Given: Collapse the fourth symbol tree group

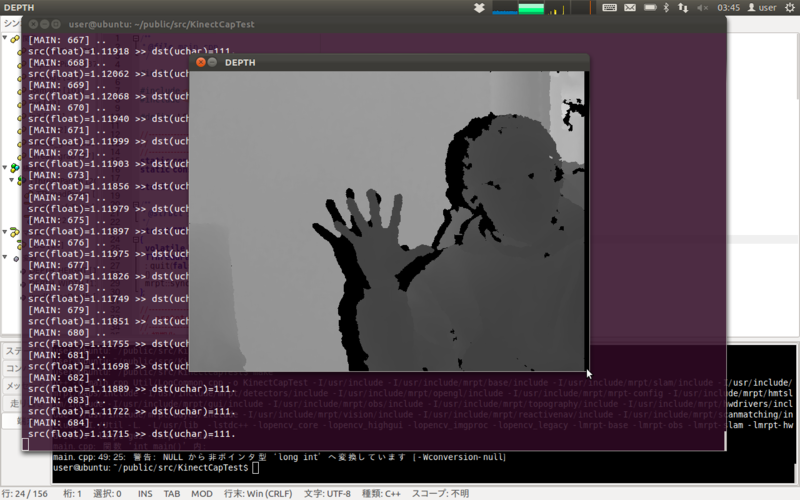Looking at the screenshot, I should [x=5, y=232].
